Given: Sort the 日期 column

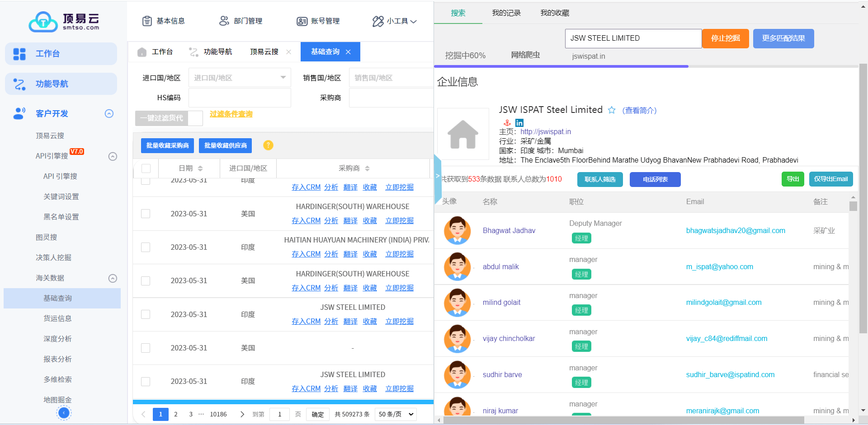Looking at the screenshot, I should [x=200, y=168].
